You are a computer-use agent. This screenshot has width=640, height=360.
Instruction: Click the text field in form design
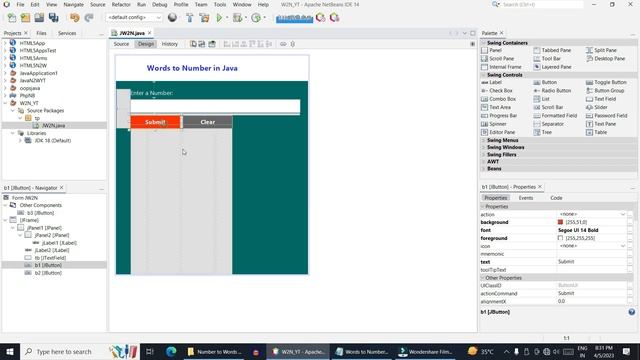[x=215, y=106]
